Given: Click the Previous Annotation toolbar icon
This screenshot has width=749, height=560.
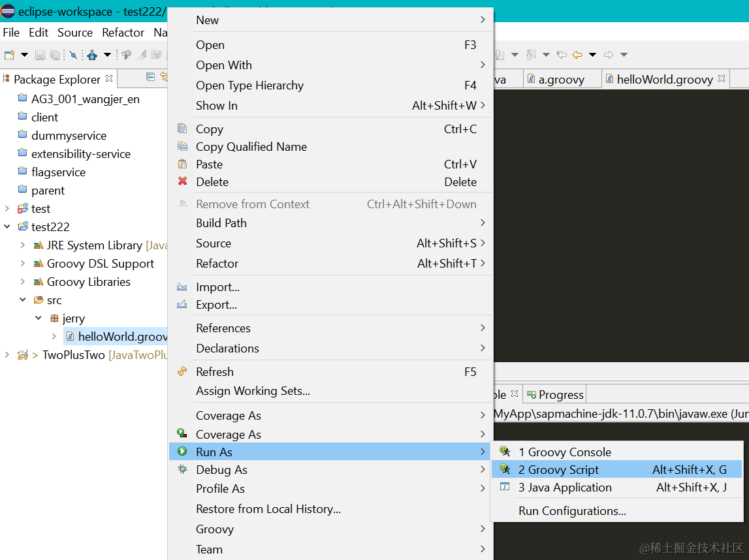Looking at the screenshot, I should click(531, 55).
